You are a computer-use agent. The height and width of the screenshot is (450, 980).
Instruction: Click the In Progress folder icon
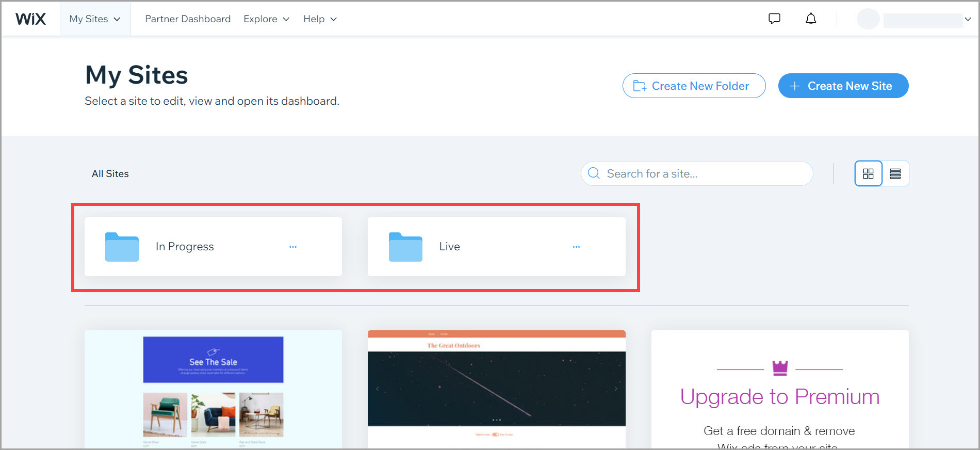122,247
